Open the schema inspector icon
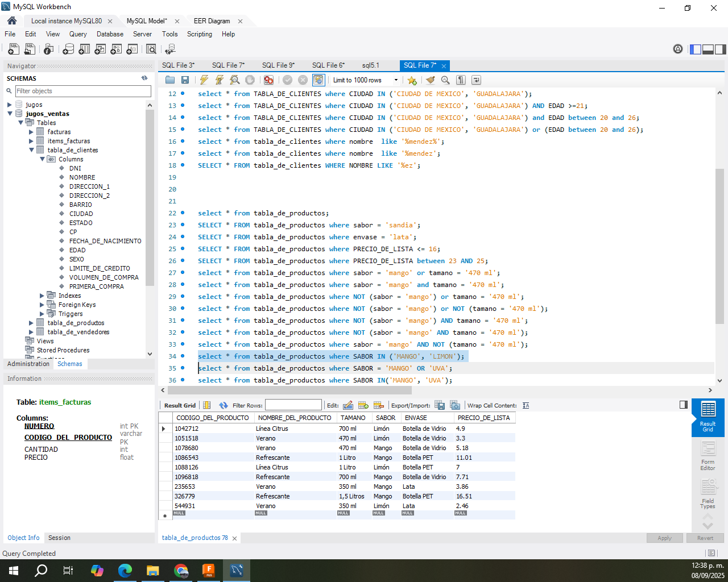 [48, 49]
